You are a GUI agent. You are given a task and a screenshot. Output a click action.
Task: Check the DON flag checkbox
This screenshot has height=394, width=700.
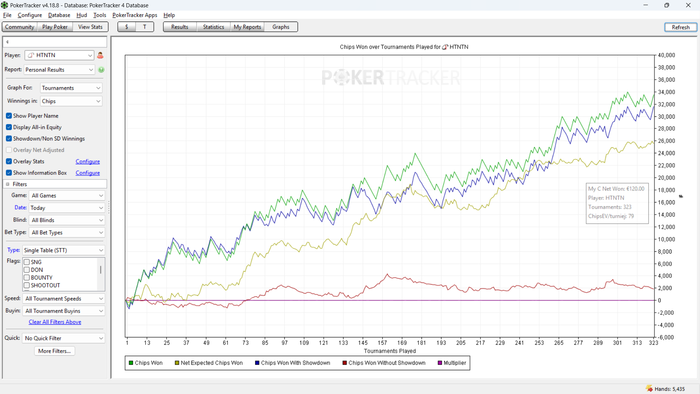click(x=27, y=270)
